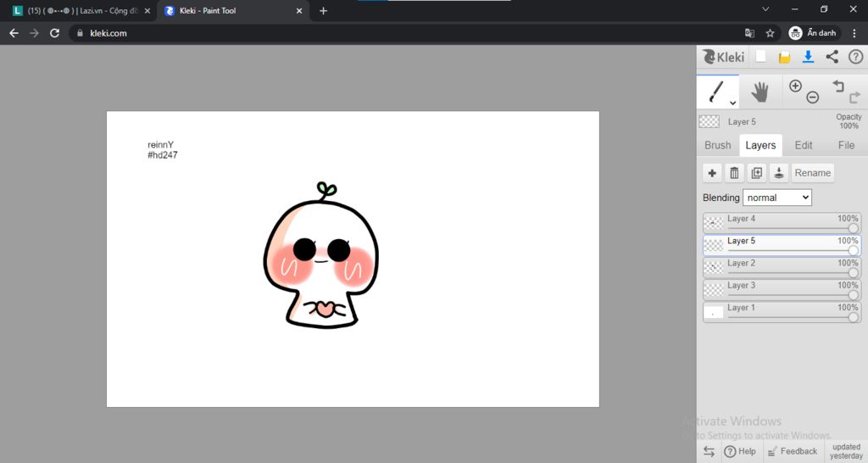Open Chrome three-dot menu
The width and height of the screenshot is (868, 463).
pyautogui.click(x=854, y=33)
